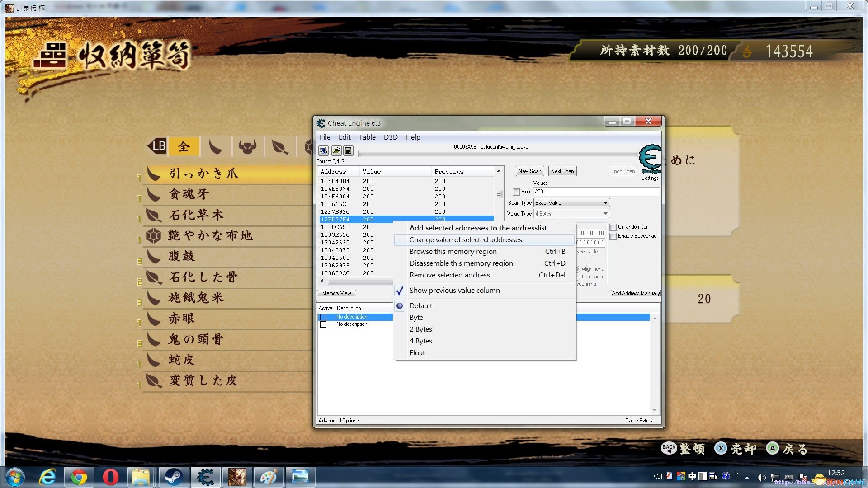Click the Address column header
This screenshot has width=868, height=488.
coord(339,172)
